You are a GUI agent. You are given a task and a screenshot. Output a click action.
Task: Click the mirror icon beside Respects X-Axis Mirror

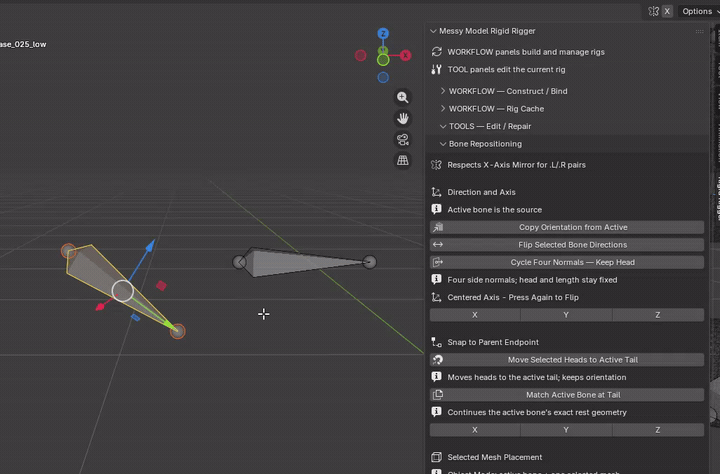437,165
